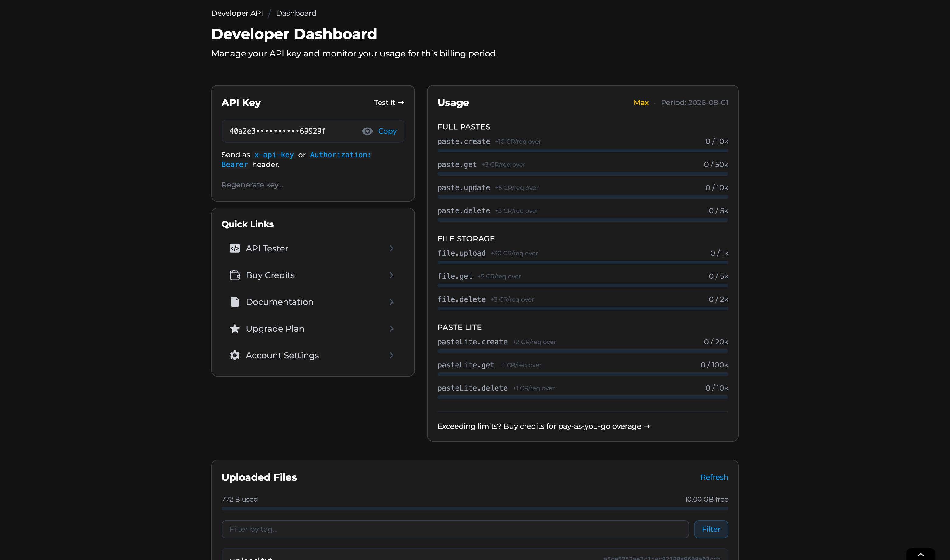This screenshot has width=950, height=560.
Task: Click the paste.create usage progress bar
Action: [x=583, y=151]
